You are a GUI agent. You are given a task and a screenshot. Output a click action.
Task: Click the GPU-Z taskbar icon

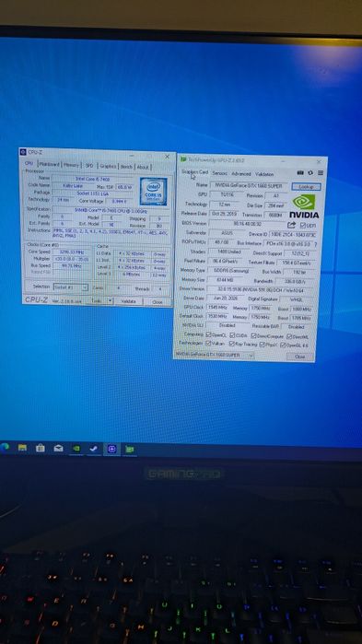[130, 450]
